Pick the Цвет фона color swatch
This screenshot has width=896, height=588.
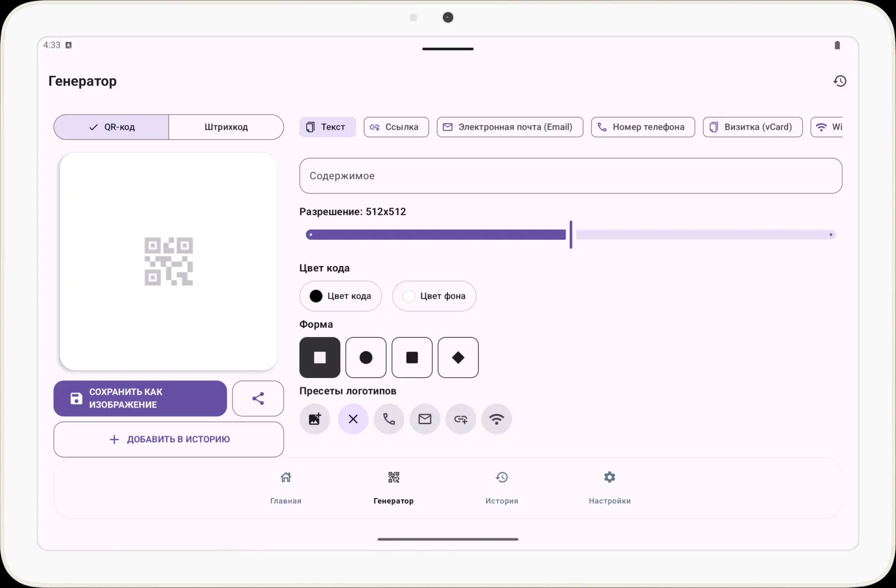(434, 296)
